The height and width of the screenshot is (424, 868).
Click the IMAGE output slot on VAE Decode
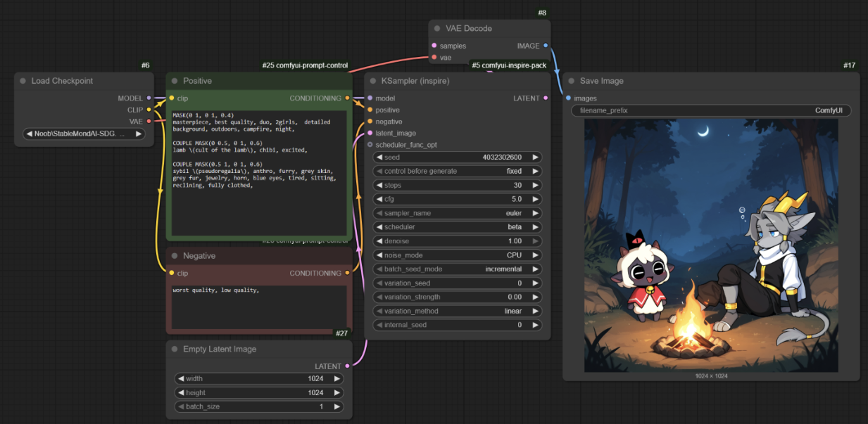[x=546, y=46]
